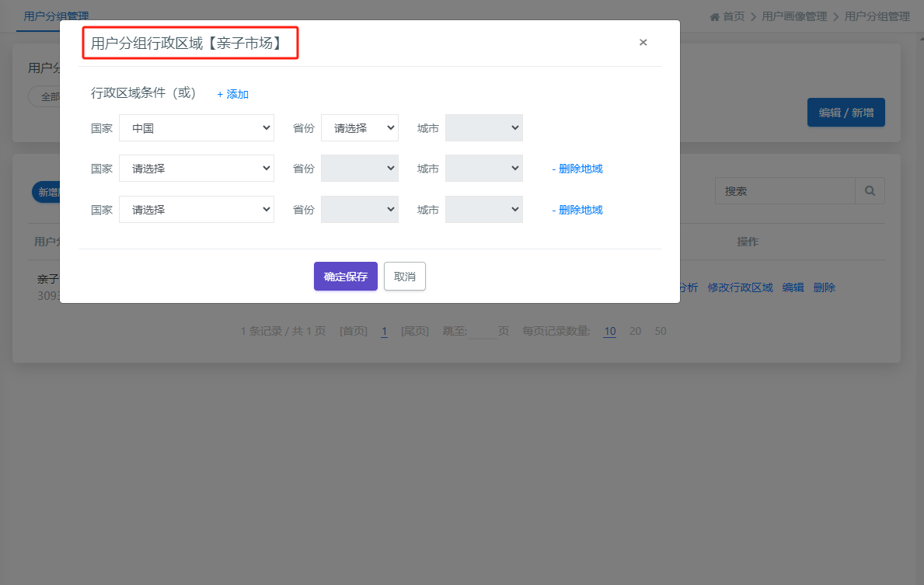Click the 确定保存 button
Image resolution: width=924 pixels, height=585 pixels.
345,277
